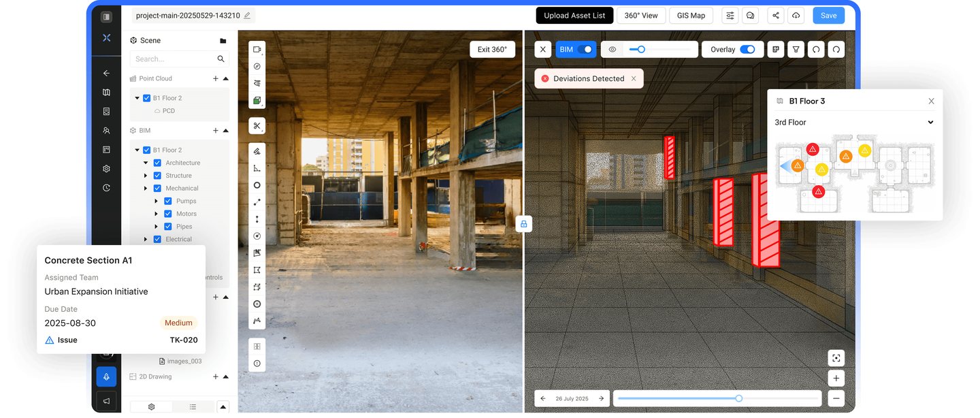Expand the Motors tree node
The height and width of the screenshot is (418, 980).
[x=157, y=214]
